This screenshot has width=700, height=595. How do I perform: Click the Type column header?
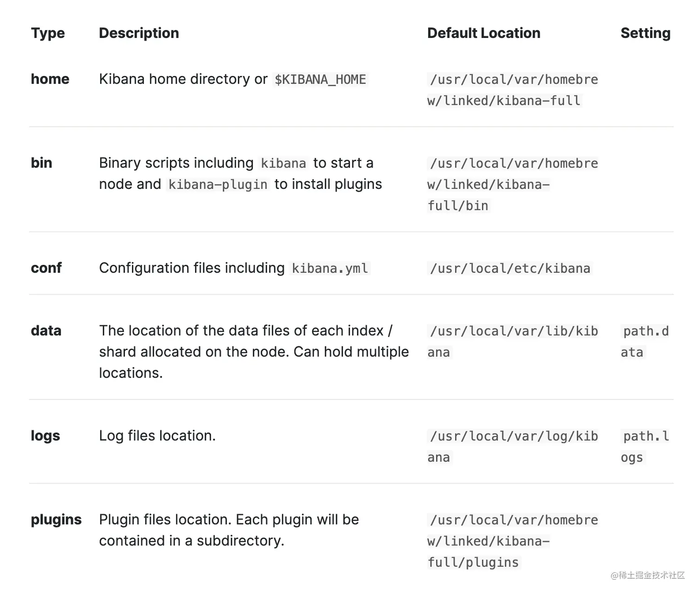coord(48,33)
